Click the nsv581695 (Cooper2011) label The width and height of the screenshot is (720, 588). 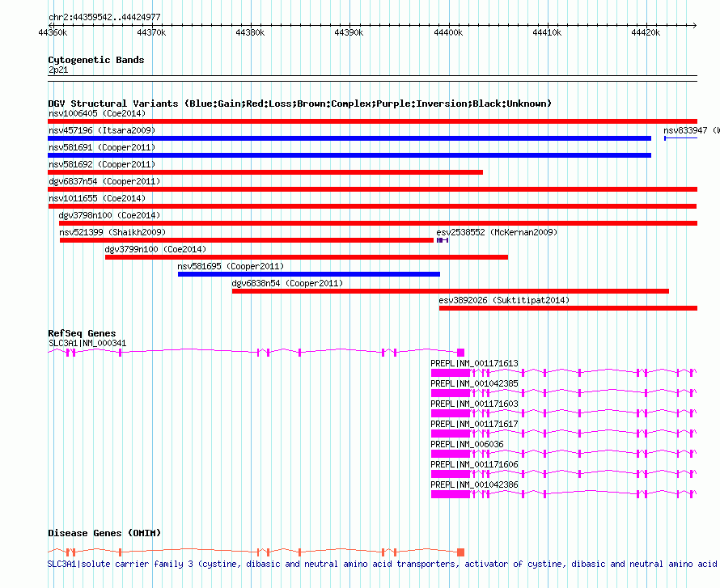[x=231, y=266]
